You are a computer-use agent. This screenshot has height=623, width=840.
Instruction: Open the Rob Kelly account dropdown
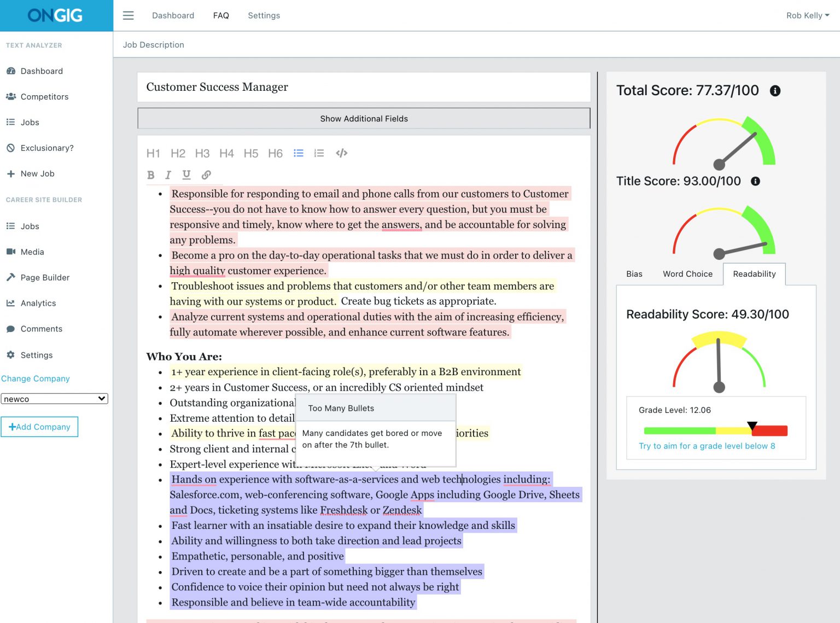tap(808, 15)
